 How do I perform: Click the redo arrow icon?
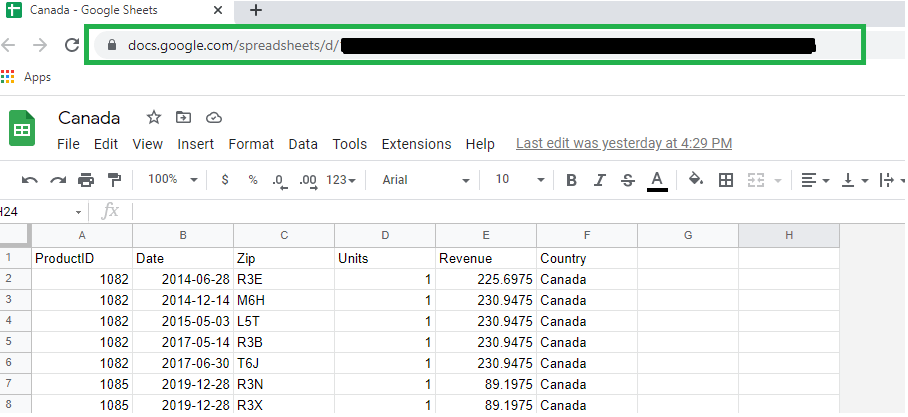(x=58, y=180)
